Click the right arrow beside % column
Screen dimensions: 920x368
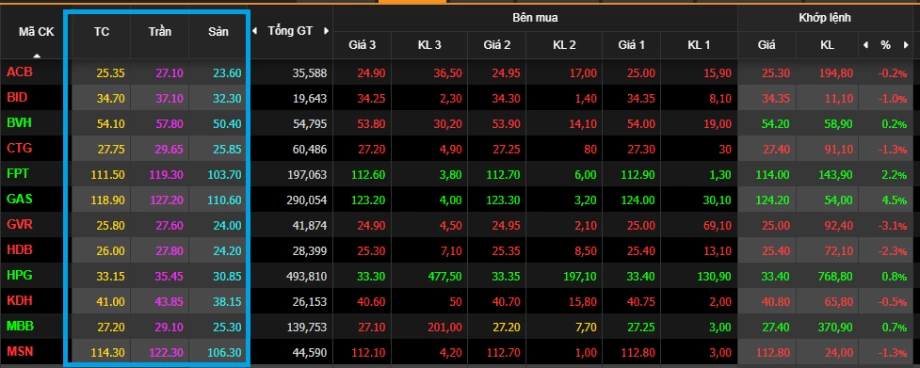[x=906, y=45]
